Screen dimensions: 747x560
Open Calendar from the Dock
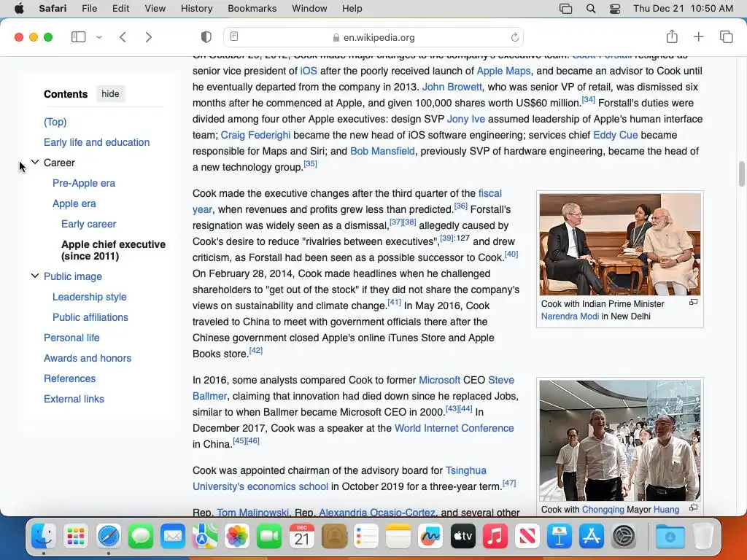tap(301, 537)
